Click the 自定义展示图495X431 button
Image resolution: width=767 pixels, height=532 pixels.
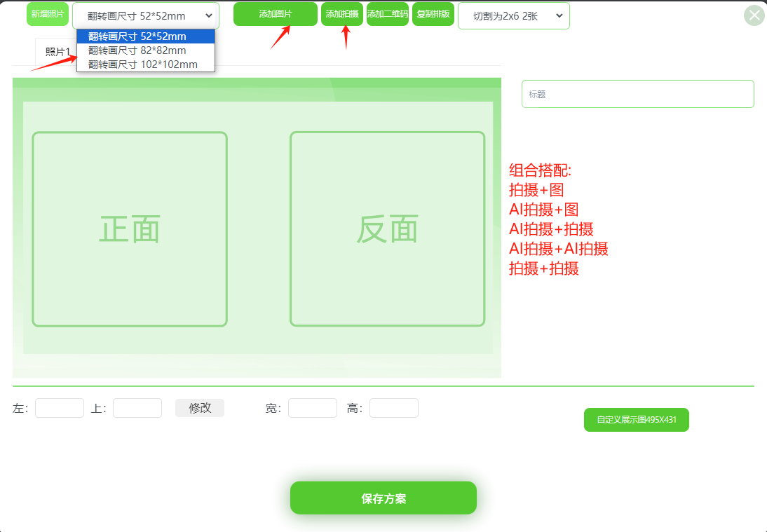[637, 420]
